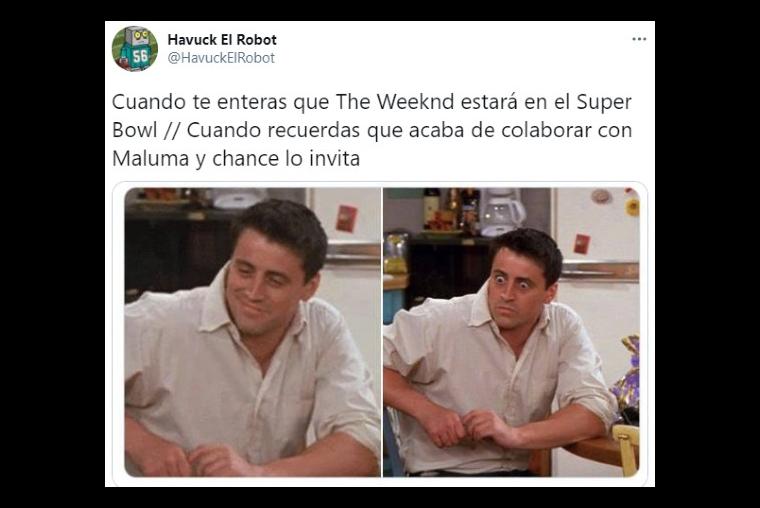Visit the @HavuckElRobot handle link
The height and width of the screenshot is (508, 760).
pyautogui.click(x=221, y=58)
